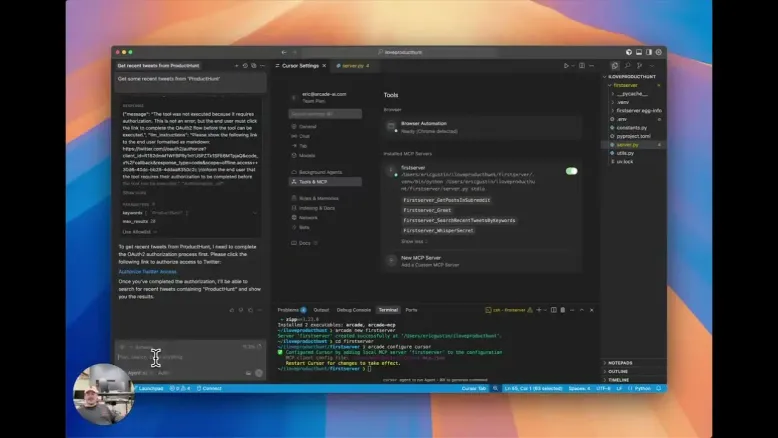Click the New MCP Server plus icon
778x438 pixels.
click(x=392, y=260)
